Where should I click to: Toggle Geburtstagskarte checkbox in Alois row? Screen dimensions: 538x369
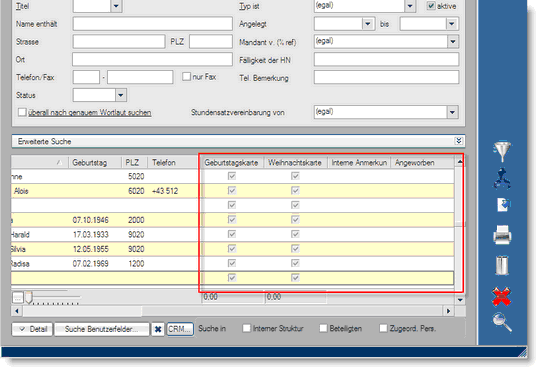pos(232,191)
